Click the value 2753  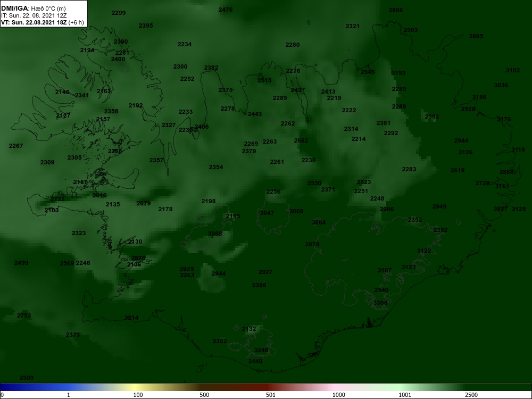coord(24,315)
